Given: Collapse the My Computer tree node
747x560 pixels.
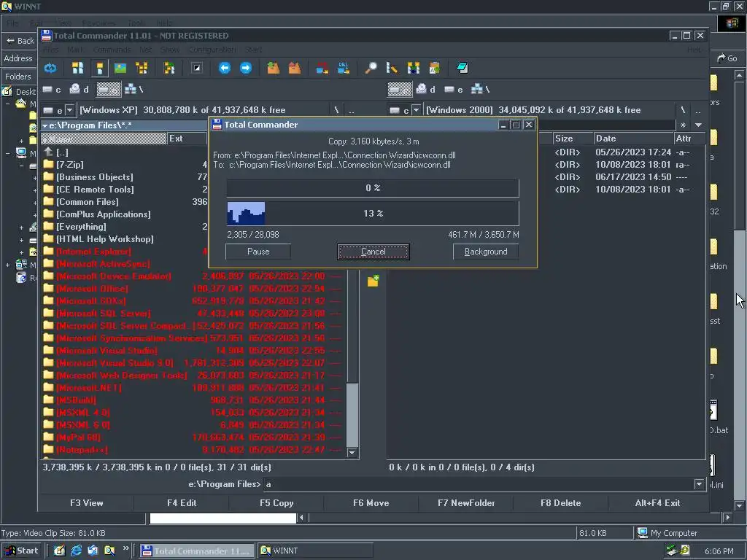Looking at the screenshot, I should [8, 153].
